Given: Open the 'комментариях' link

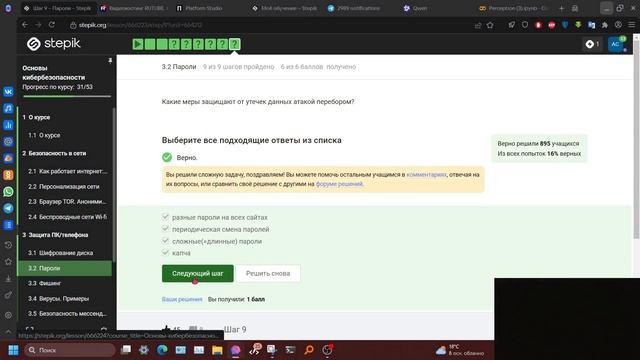Looking at the screenshot, I should pos(427,174).
